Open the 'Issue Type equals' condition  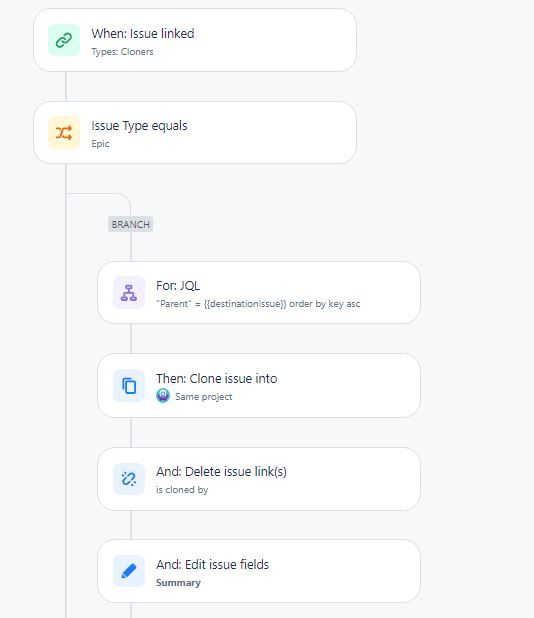195,132
